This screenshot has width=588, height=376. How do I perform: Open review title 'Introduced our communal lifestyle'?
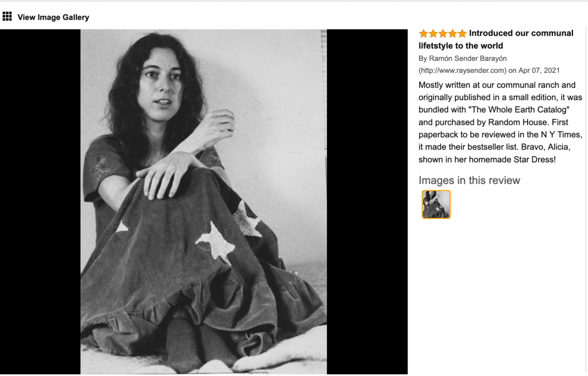pyautogui.click(x=496, y=40)
